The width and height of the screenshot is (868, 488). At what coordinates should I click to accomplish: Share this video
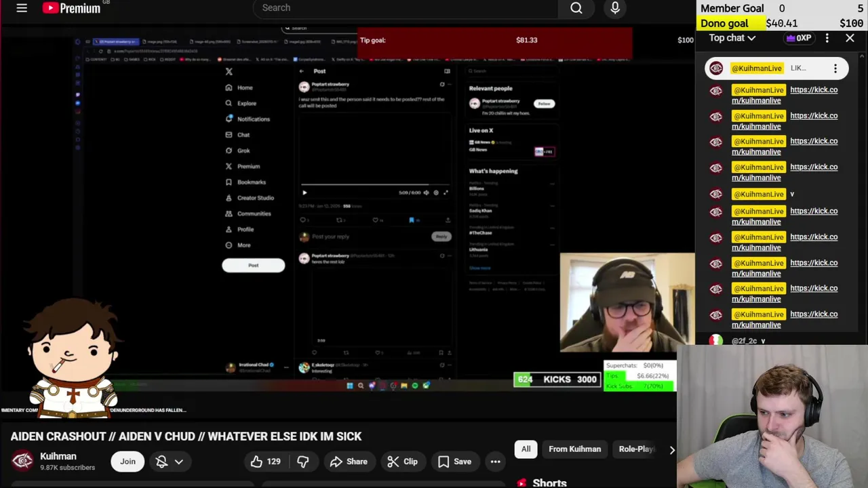pos(349,462)
